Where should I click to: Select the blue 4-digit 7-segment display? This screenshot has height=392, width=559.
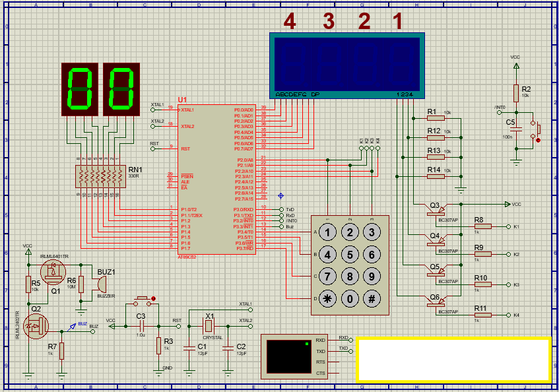[347, 65]
